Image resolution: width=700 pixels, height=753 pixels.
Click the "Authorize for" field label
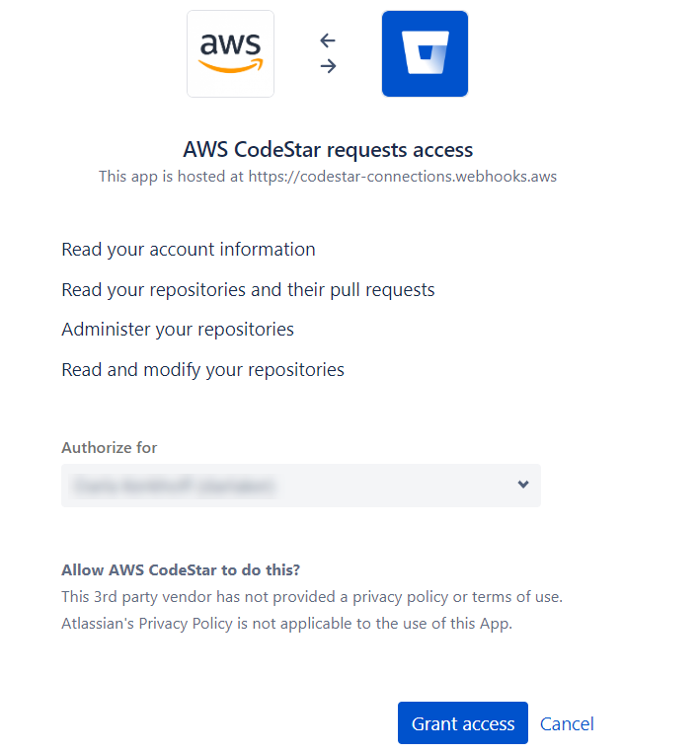(110, 447)
